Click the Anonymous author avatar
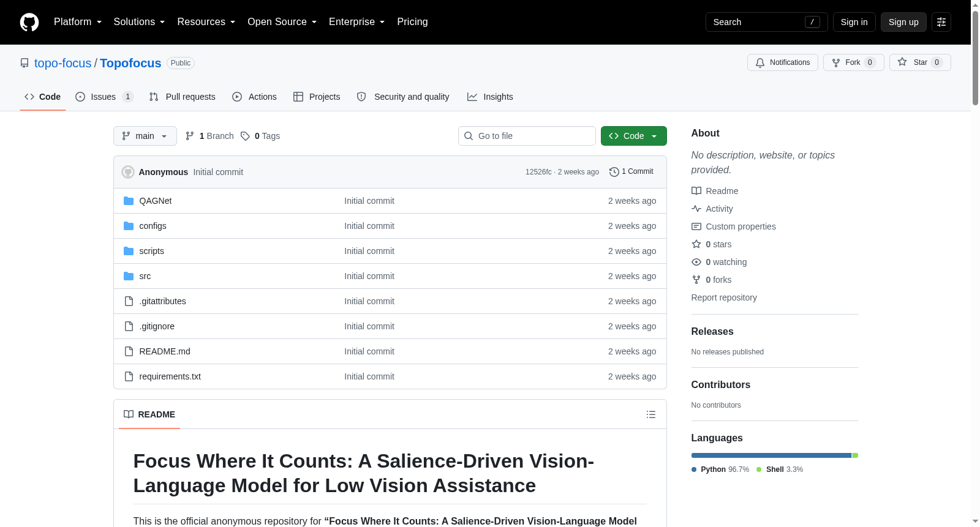The height and width of the screenshot is (527, 980). click(128, 172)
